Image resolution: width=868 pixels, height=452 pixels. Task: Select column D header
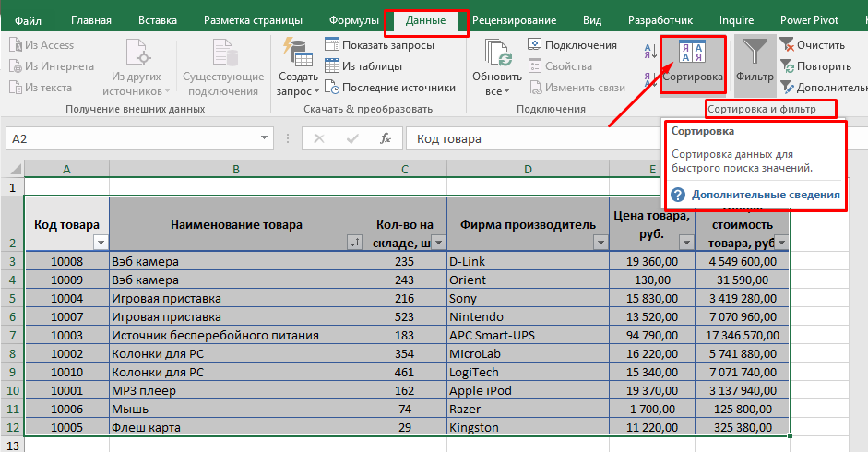[x=528, y=169]
